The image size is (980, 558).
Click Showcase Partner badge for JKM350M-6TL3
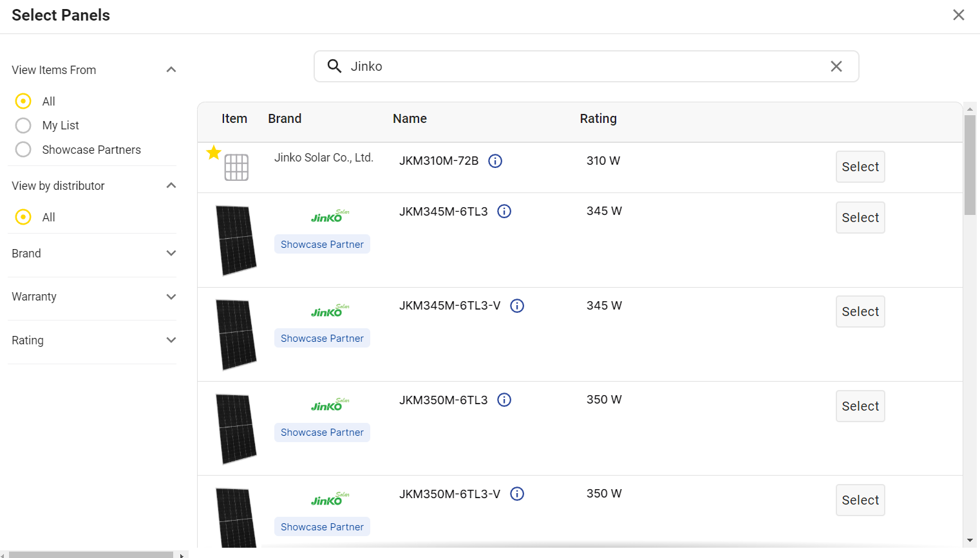click(322, 432)
